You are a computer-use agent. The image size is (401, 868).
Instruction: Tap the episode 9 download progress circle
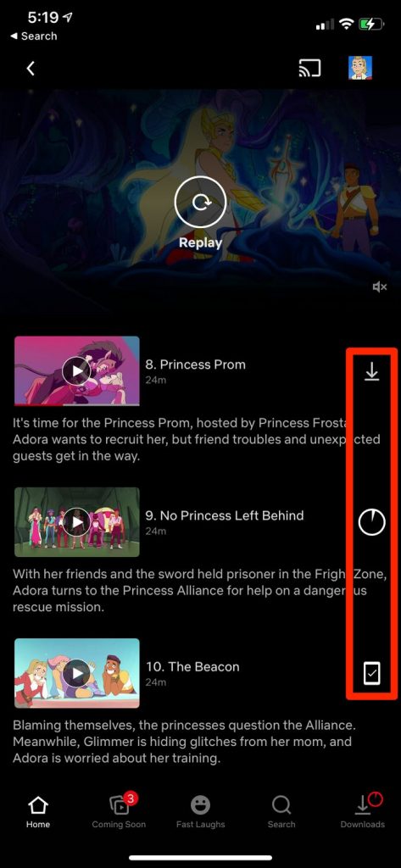[x=371, y=522]
